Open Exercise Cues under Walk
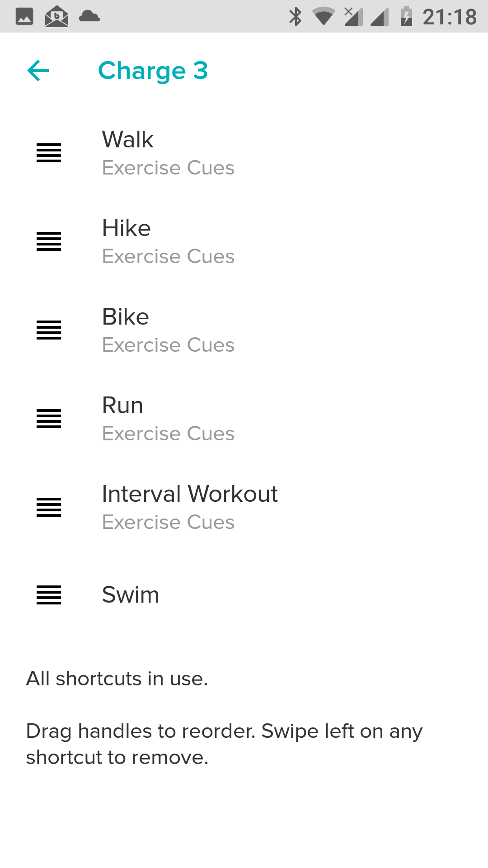This screenshot has height=868, width=488. pos(168,168)
